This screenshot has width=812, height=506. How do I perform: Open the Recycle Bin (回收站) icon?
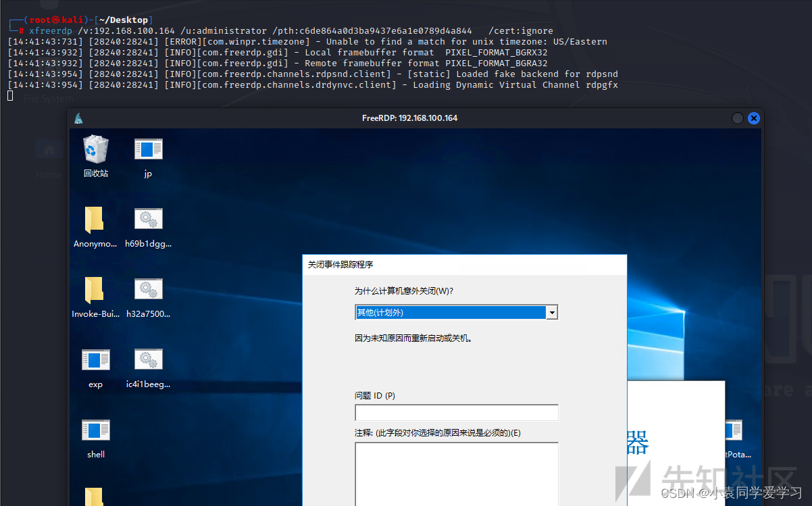click(95, 149)
